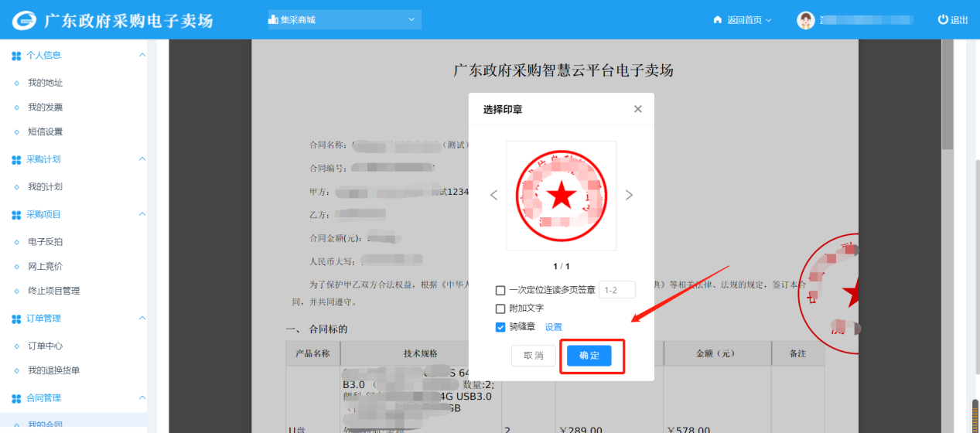Collapse the 采购计划 section
The image size is (980, 433).
click(142, 159)
